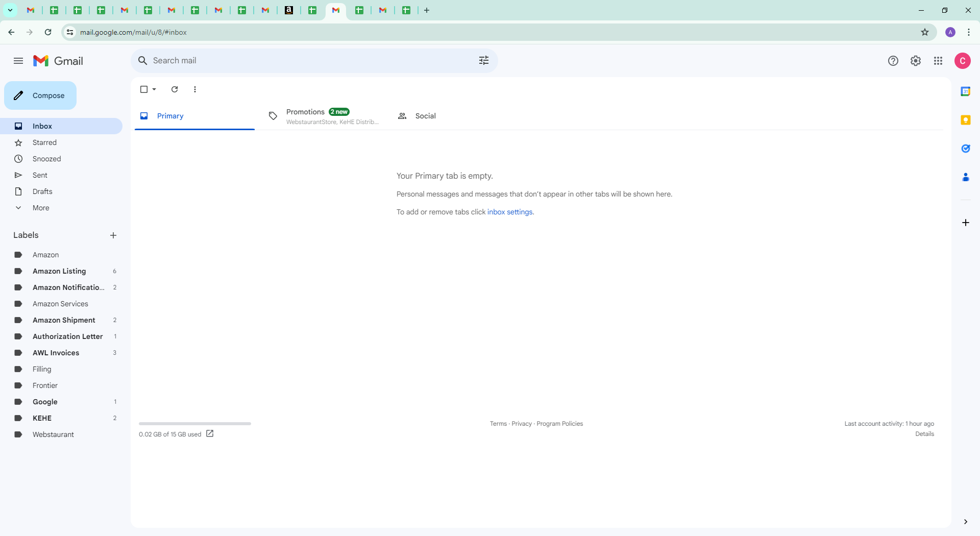View site information icon in address bar
Viewport: 980px width, 536px height.
pyautogui.click(x=70, y=32)
